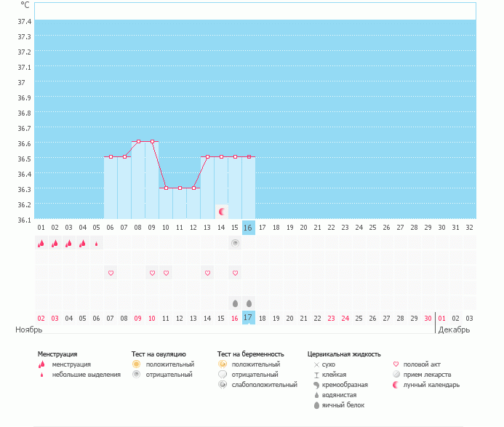Select the highlighted cycle day 16 cell
Image resolution: width=504 pixels, height=427 pixels.
(x=249, y=228)
